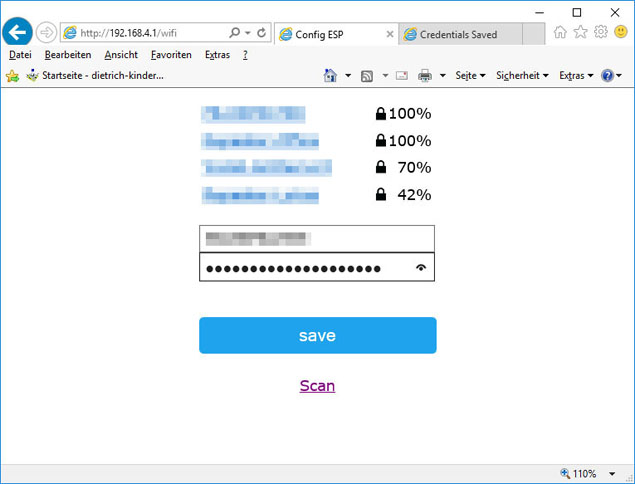This screenshot has height=484, width=635.
Task: Click the add-to-favorites-bar star icon
Action: pyautogui.click(x=12, y=76)
